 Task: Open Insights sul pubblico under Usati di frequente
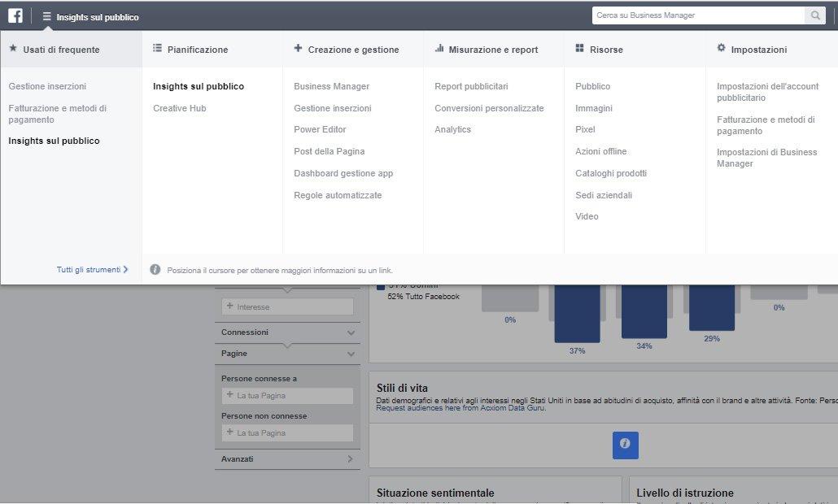pos(54,141)
